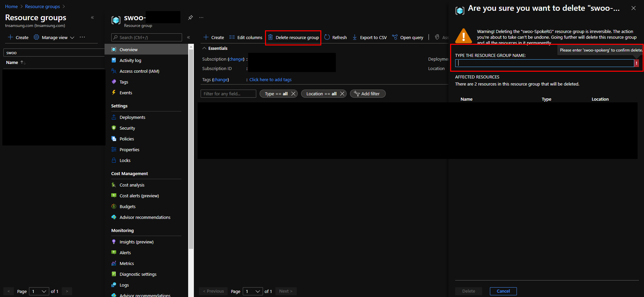Image resolution: width=644 pixels, height=297 pixels.
Task: Close the delete confirmation panel
Action: [634, 8]
